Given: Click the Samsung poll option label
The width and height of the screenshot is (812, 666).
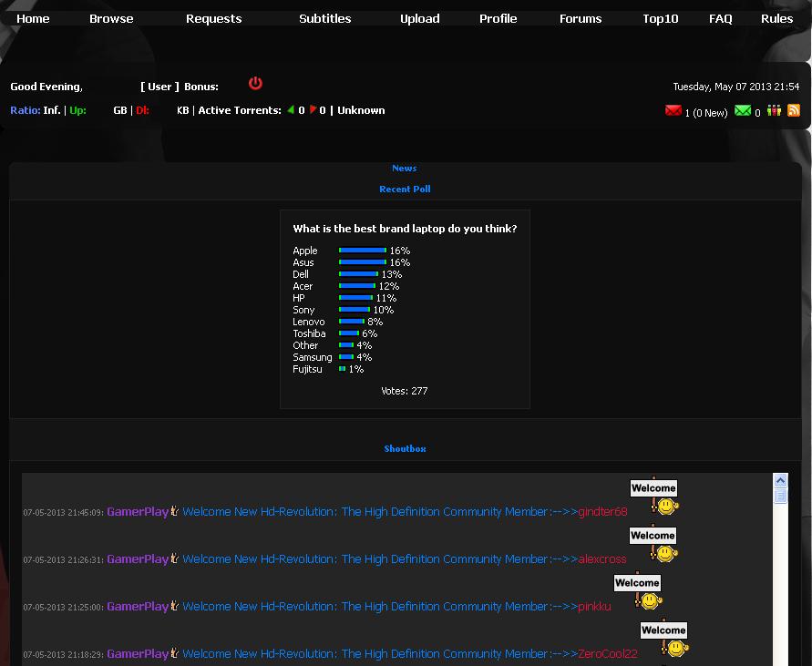Looking at the screenshot, I should point(313,357).
